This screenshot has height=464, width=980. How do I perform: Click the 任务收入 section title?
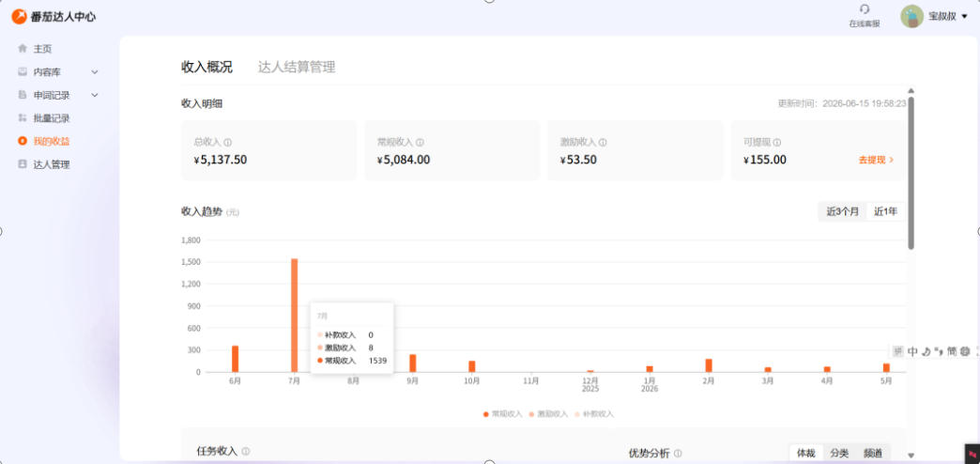coord(217,451)
